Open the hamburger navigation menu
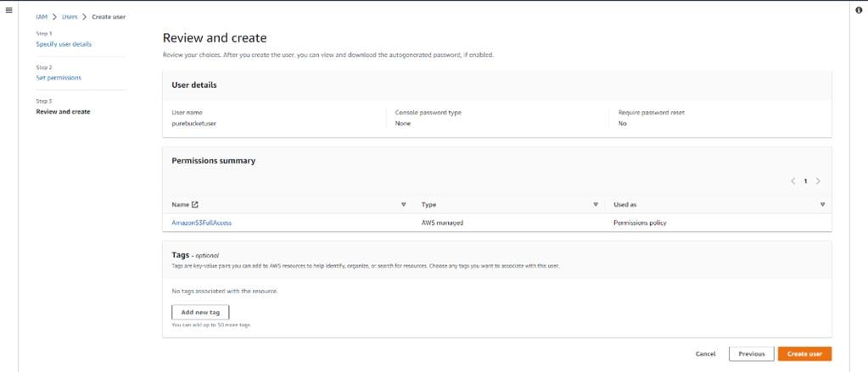The height and width of the screenshot is (372, 868). [x=9, y=10]
